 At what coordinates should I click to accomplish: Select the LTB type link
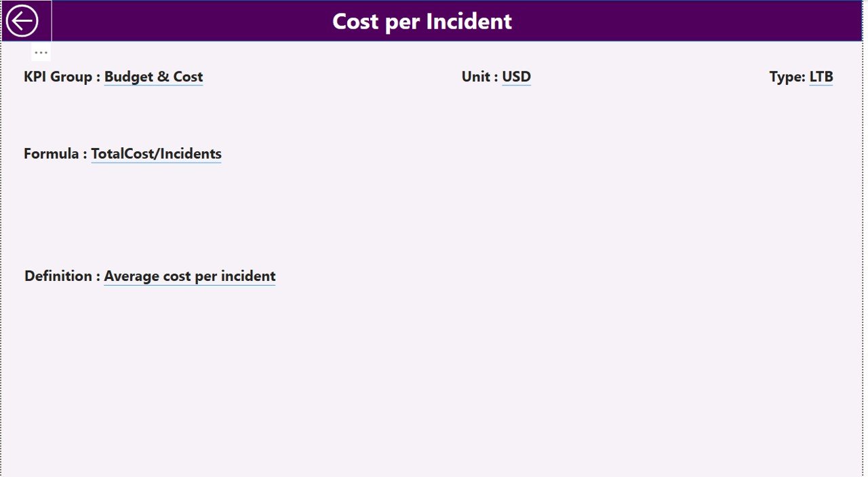(822, 76)
